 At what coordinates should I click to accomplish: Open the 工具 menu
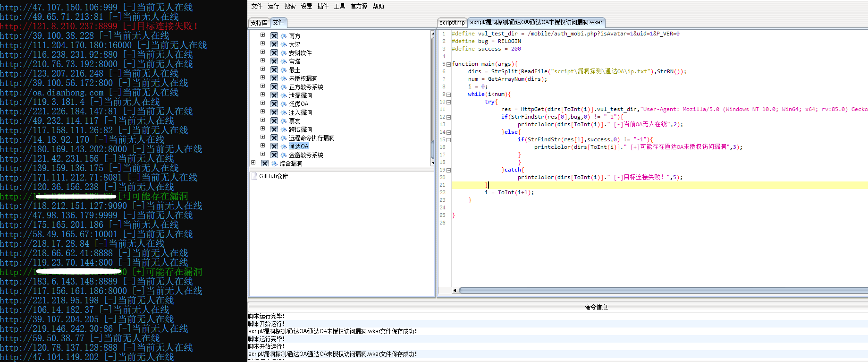coord(339,6)
